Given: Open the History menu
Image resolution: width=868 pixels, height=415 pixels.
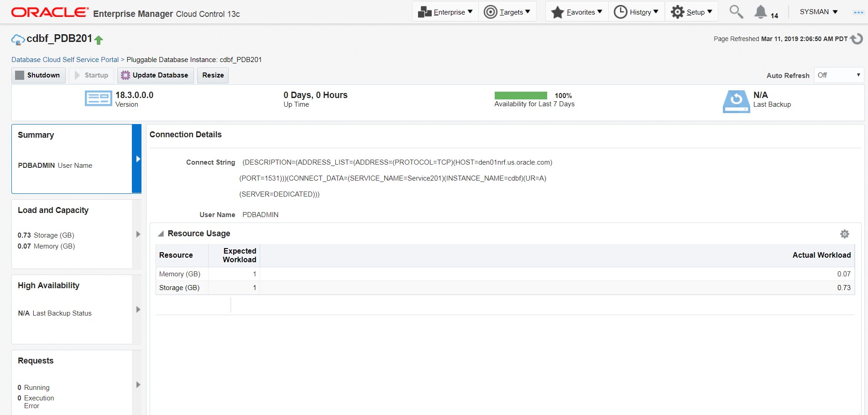Looking at the screenshot, I should [636, 12].
